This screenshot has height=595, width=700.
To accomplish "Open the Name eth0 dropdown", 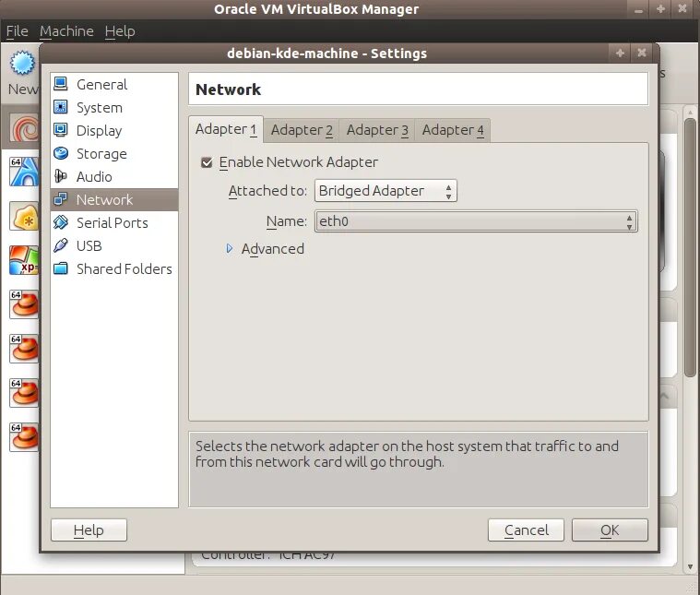I will 476,221.
